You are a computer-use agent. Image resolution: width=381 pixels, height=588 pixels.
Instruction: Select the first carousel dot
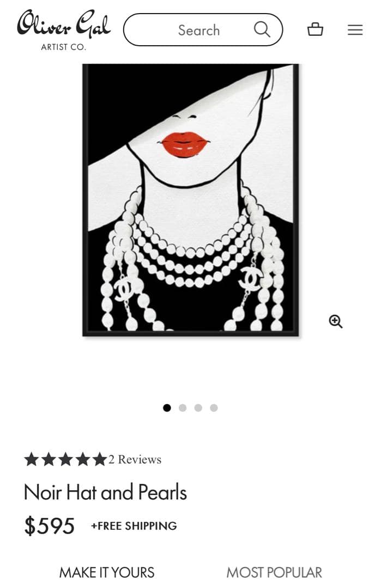[x=167, y=408]
